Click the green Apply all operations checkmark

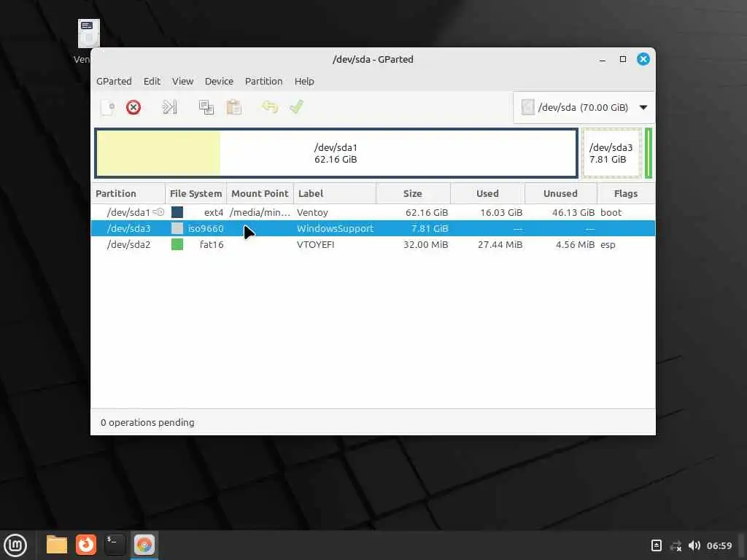296,106
